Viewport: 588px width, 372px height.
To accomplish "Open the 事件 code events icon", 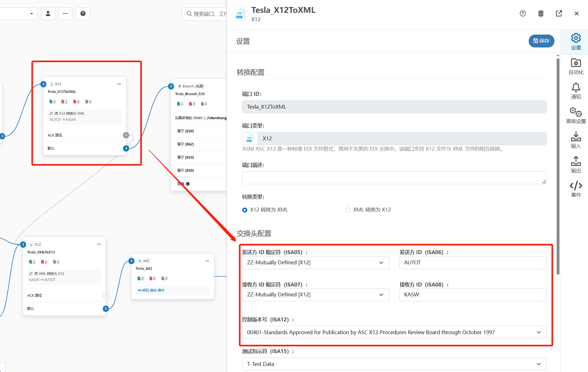I will [576, 189].
